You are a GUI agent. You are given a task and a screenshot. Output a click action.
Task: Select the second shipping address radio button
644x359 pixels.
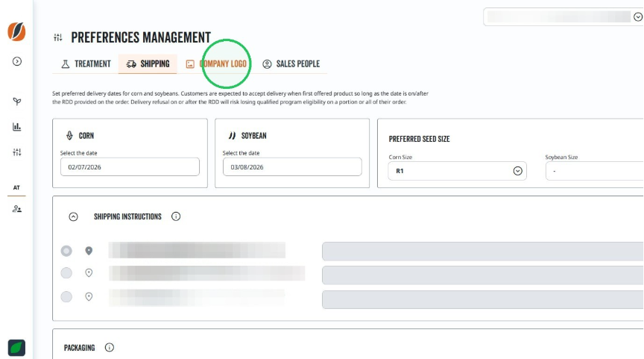point(66,273)
